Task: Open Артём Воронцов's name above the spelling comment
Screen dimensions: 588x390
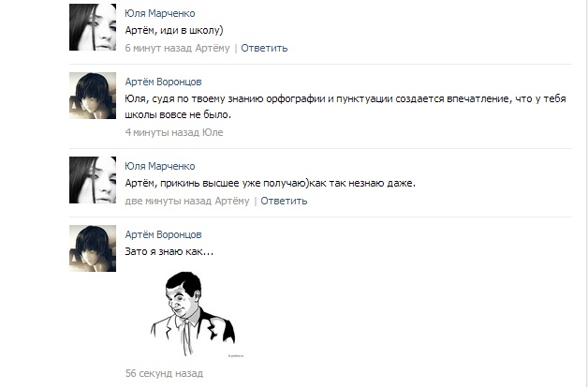Action: [163, 82]
